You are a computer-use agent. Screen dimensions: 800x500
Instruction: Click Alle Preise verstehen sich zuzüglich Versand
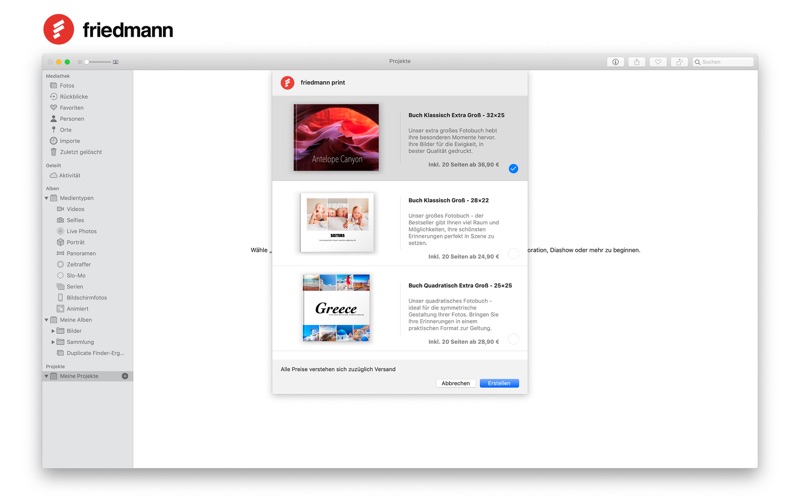click(338, 369)
